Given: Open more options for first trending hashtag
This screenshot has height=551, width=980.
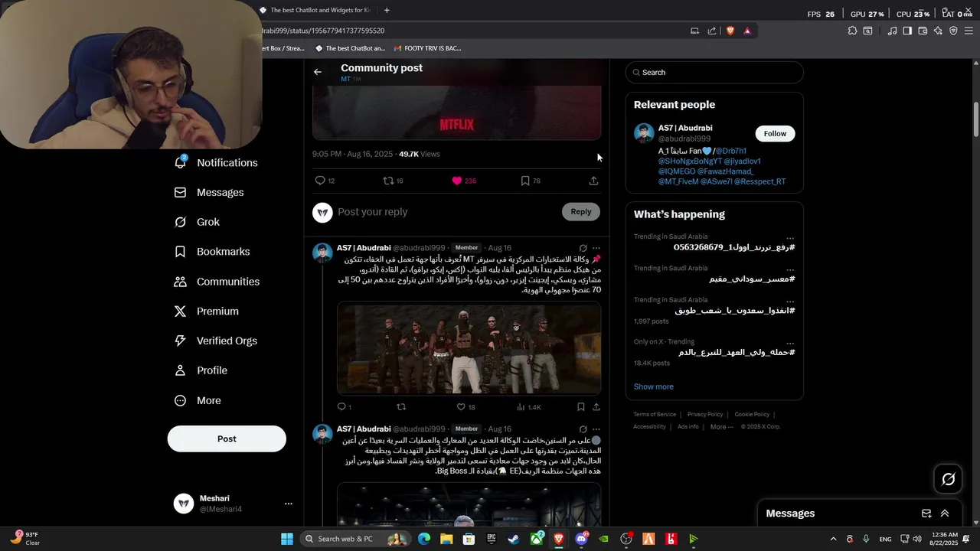Looking at the screenshot, I should click(x=790, y=238).
